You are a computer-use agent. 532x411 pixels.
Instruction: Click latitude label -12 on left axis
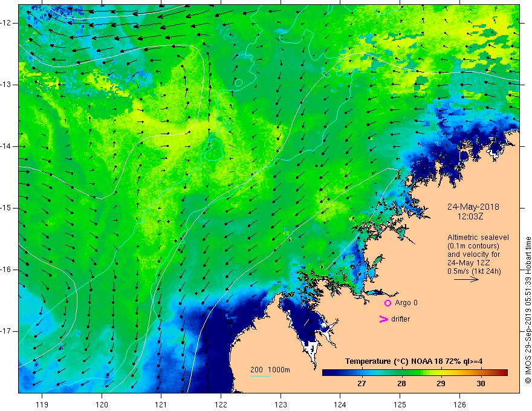coord(7,23)
